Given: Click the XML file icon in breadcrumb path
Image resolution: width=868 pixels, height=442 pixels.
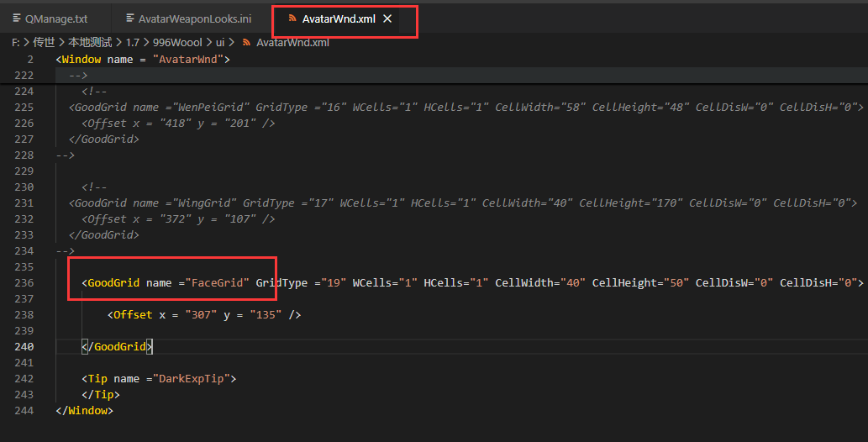Looking at the screenshot, I should pos(246,42).
